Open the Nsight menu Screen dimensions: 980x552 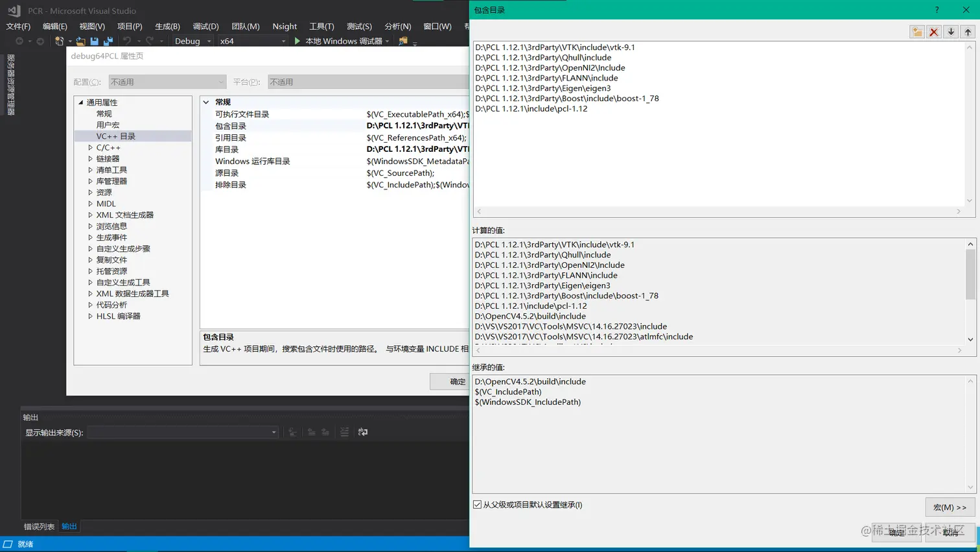click(x=285, y=26)
